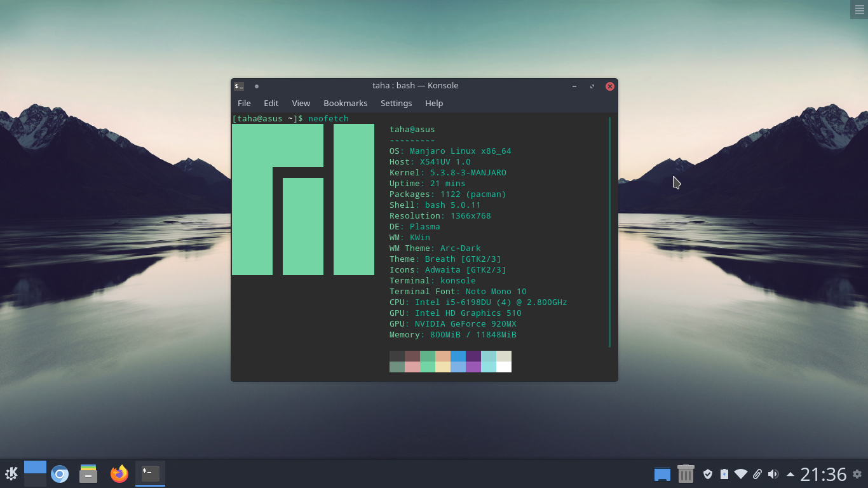Open the Wi-Fi networks tray icon
This screenshot has height=488, width=868.
coord(741,474)
